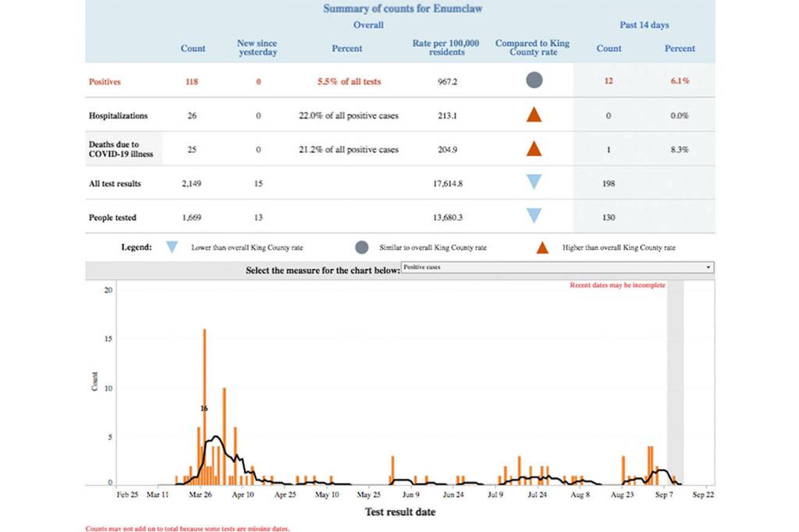Select the Positives row label
The width and height of the screenshot is (799, 532).
(105, 81)
